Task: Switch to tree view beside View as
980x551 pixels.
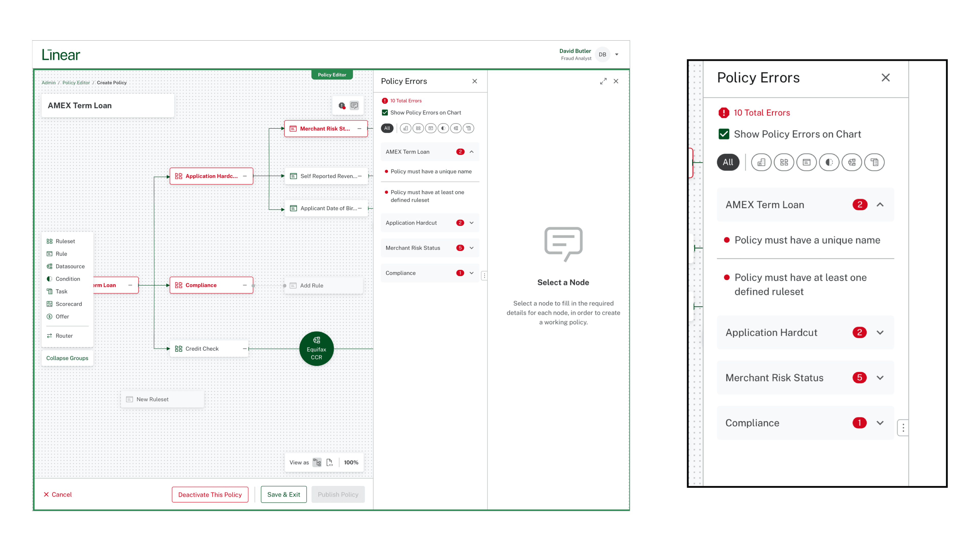Action: (x=317, y=462)
